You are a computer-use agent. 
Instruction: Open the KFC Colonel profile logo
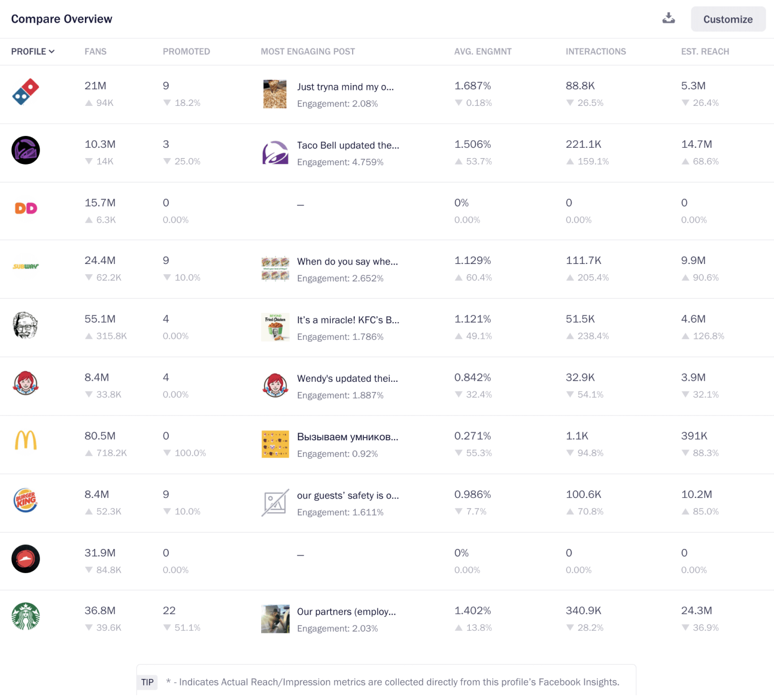pos(26,325)
